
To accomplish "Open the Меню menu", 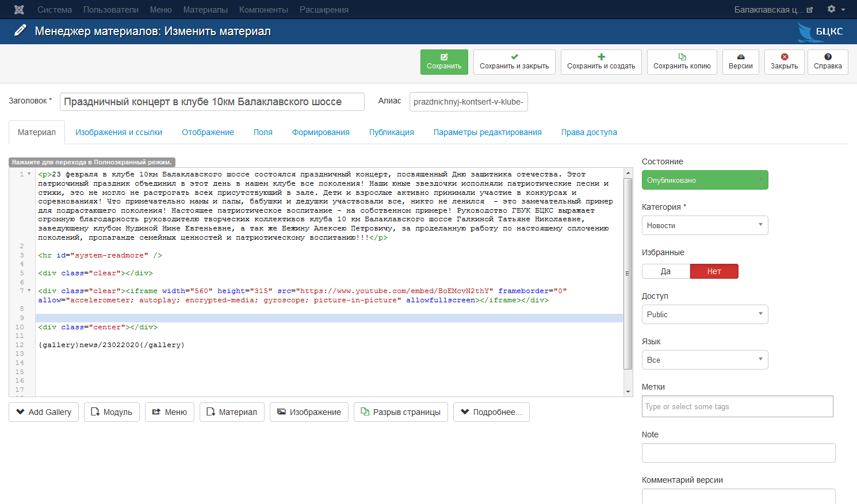I will [x=161, y=10].
